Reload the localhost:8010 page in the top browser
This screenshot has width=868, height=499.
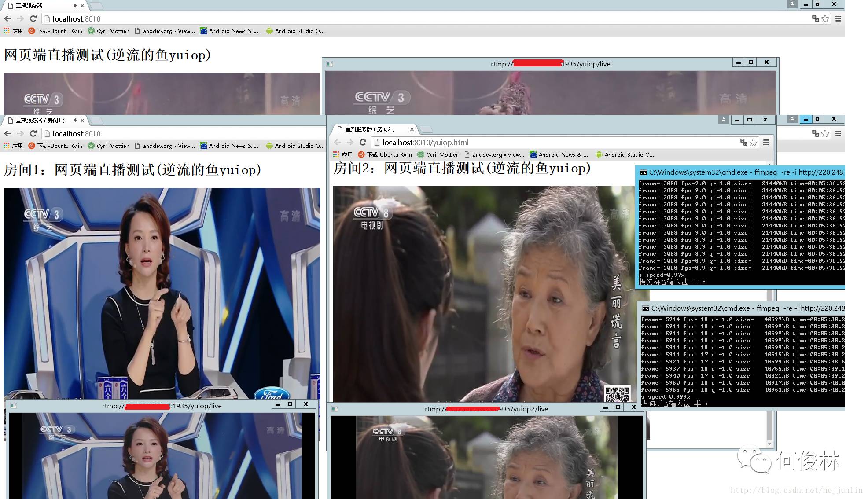33,18
